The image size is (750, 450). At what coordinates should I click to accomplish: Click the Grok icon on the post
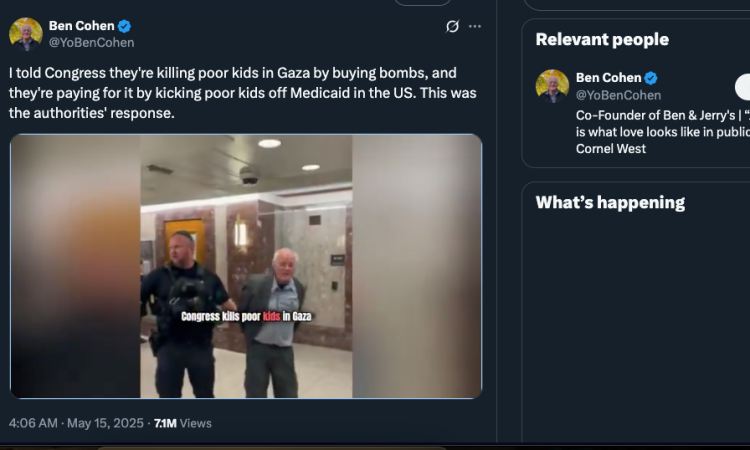pos(452,26)
